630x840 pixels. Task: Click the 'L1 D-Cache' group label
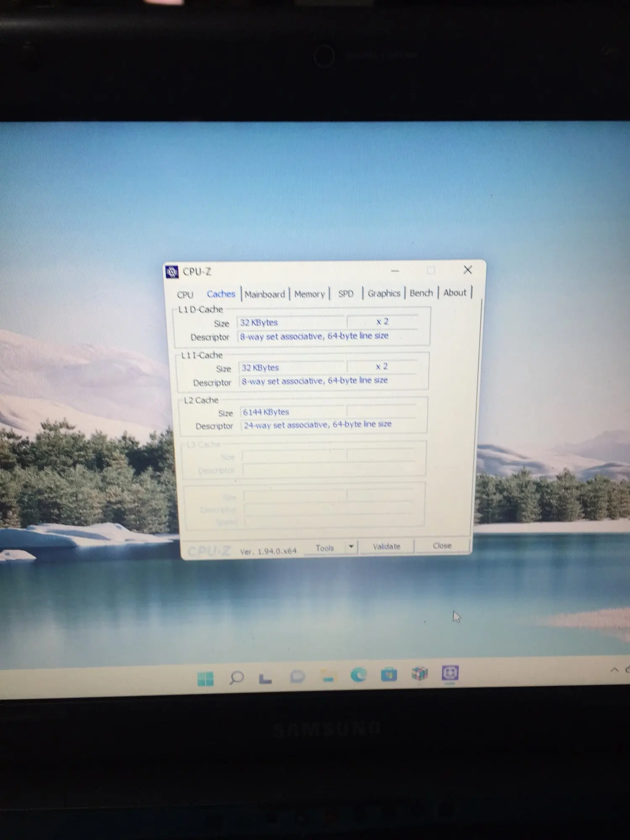point(200,310)
